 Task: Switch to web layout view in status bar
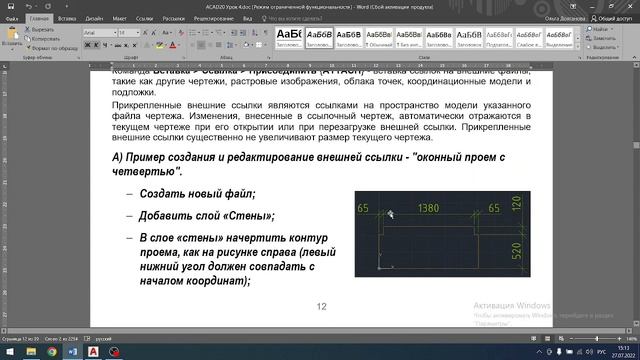[x=561, y=339]
